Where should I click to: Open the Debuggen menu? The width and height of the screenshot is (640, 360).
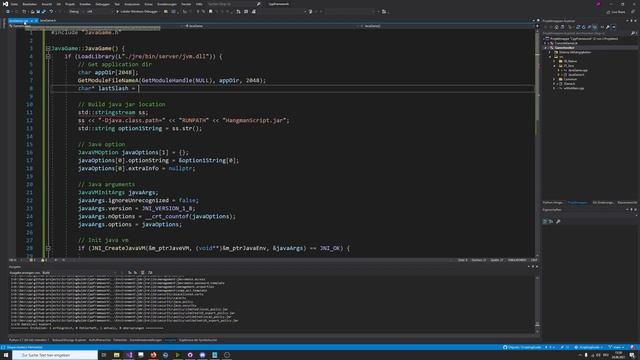102,4
